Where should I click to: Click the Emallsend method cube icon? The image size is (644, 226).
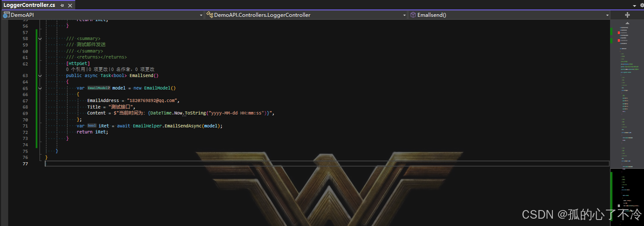(x=413, y=15)
